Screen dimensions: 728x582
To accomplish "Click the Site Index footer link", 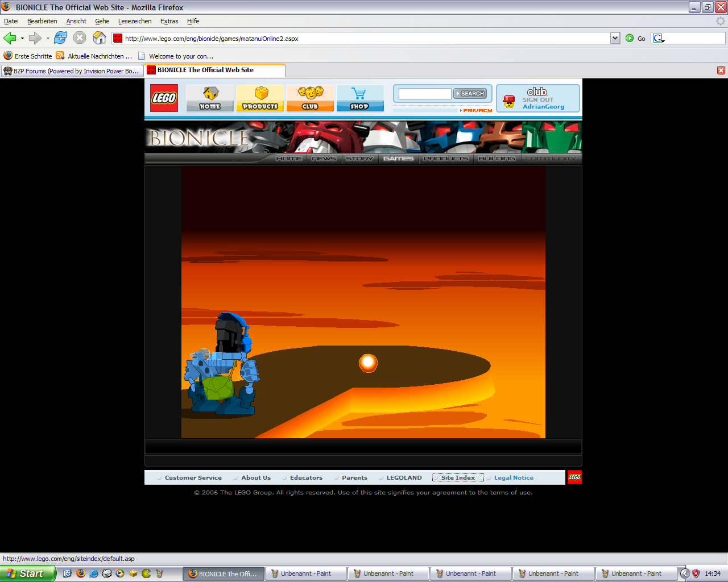I will pyautogui.click(x=458, y=478).
